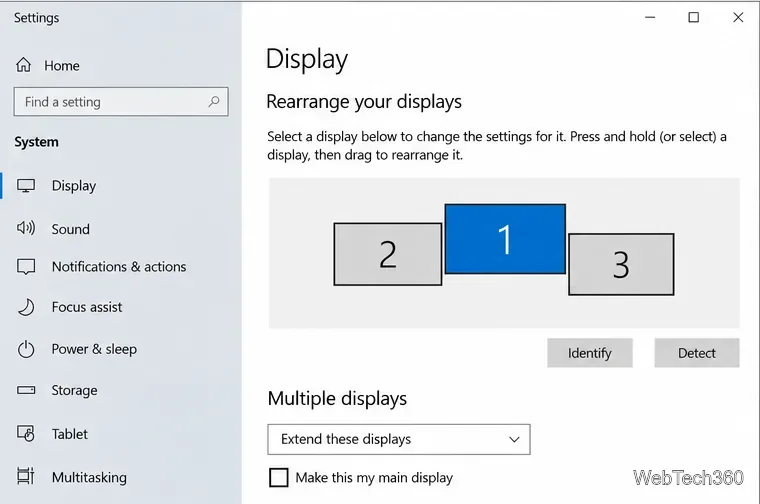Click the Detect button
The height and width of the screenshot is (504, 760).
pyautogui.click(x=697, y=353)
